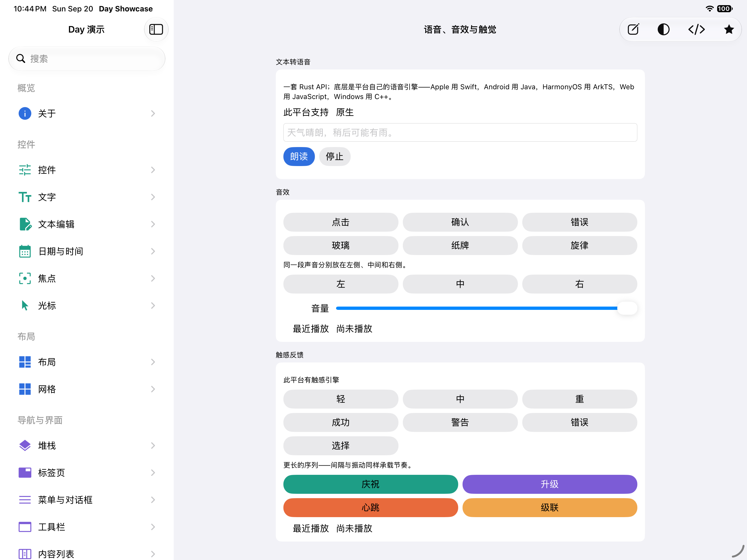747x560 pixels.
Task: Open the 网格 sidebar item
Action: tap(87, 389)
